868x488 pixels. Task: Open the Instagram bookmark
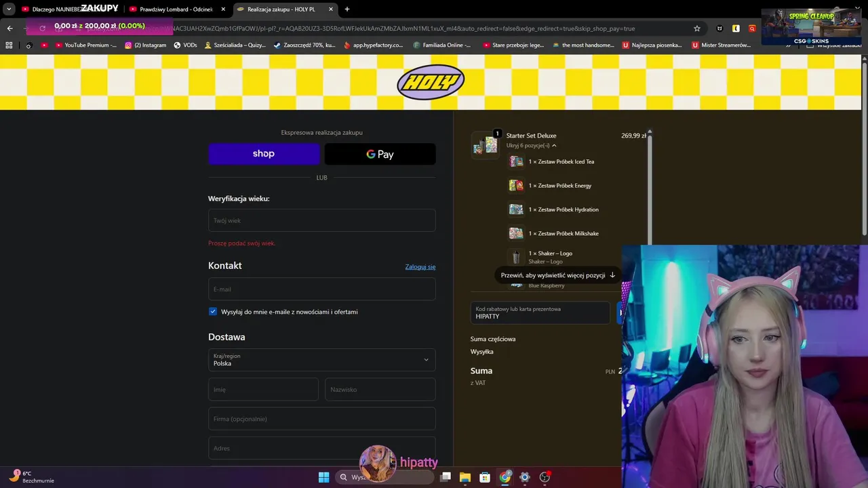pos(145,45)
